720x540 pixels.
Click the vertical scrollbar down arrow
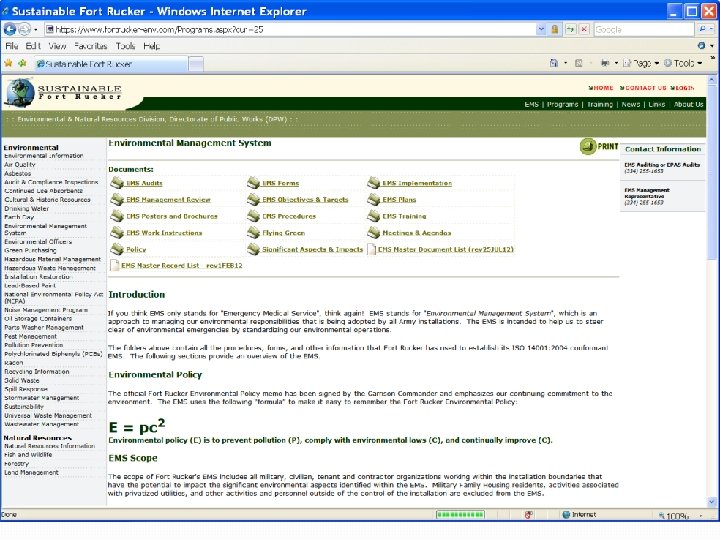click(x=712, y=501)
